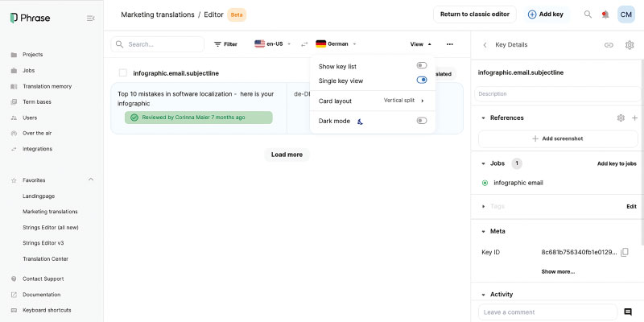Toggle Single key view switch
The image size is (644, 322).
(422, 80)
